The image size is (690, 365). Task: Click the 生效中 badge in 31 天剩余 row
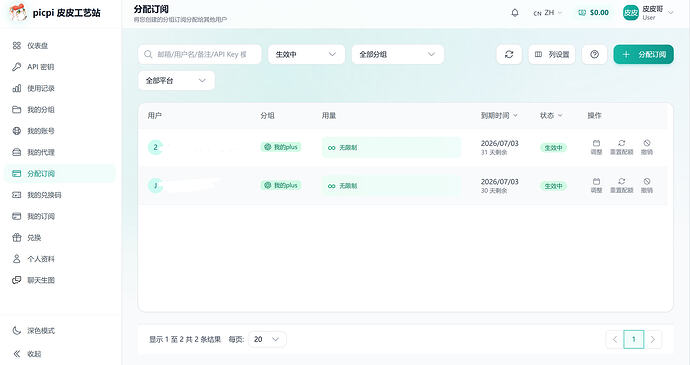(553, 148)
